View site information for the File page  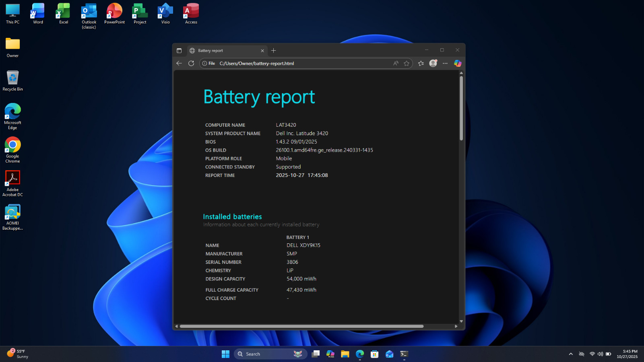tap(208, 64)
